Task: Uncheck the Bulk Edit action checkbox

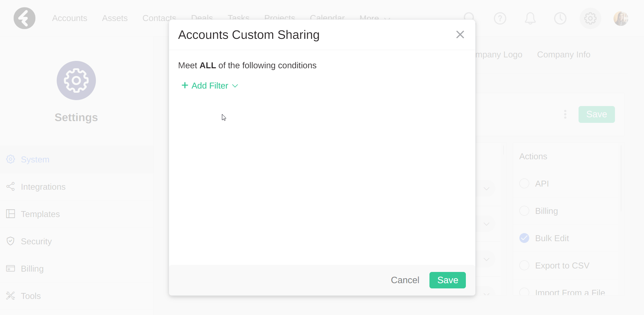Action: click(524, 238)
